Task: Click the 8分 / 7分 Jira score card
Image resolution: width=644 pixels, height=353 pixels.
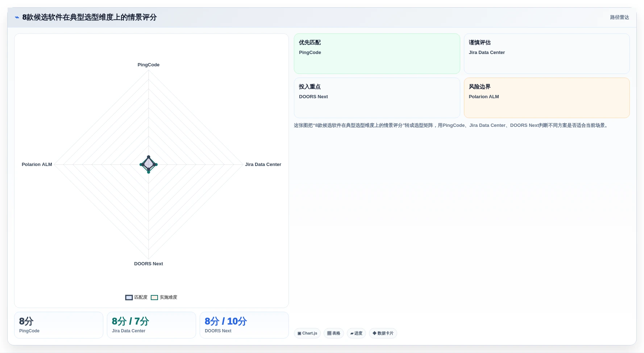Action: [x=151, y=325]
